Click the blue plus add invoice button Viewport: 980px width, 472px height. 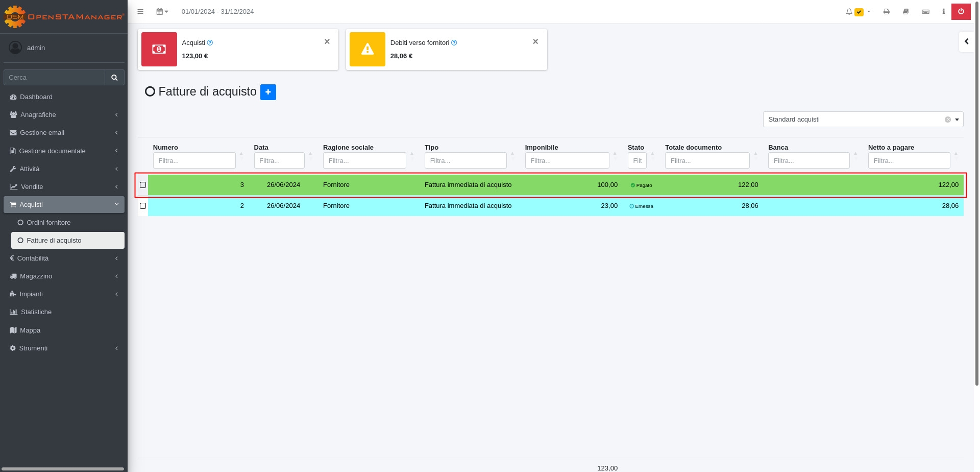click(268, 92)
